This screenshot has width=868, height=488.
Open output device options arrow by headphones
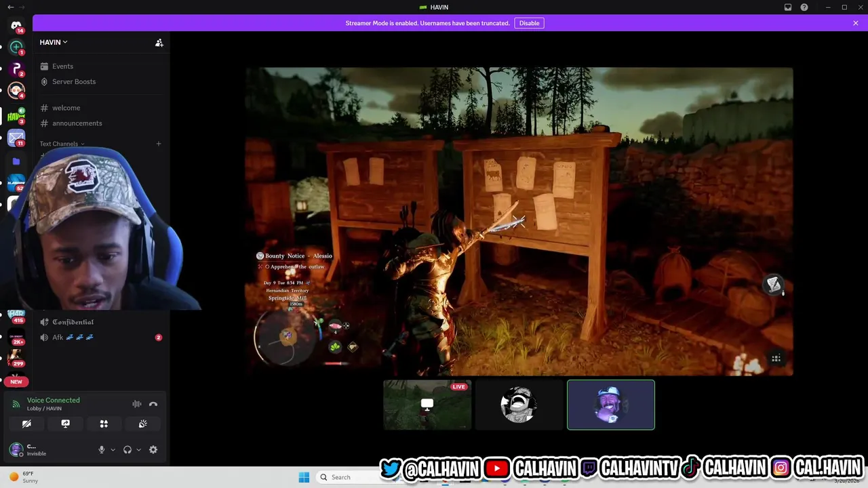click(139, 449)
